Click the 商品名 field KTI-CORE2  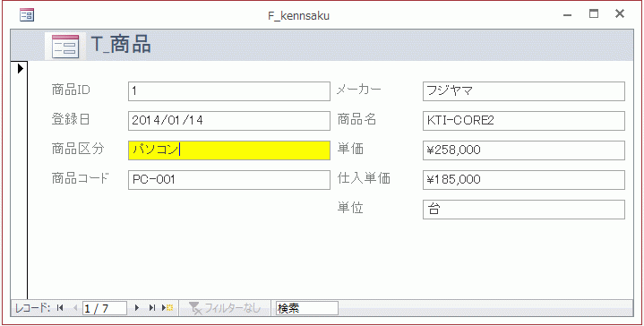tap(524, 121)
